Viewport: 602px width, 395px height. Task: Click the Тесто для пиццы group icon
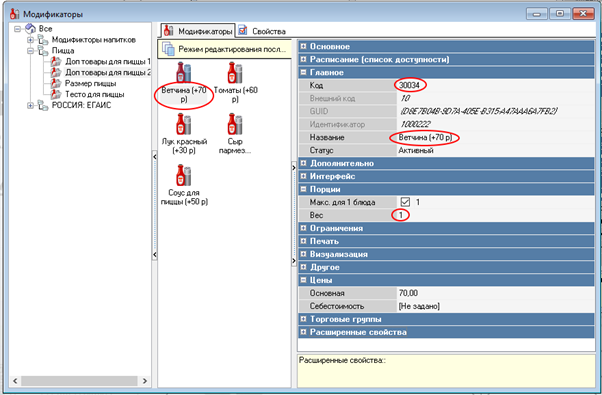[56, 94]
